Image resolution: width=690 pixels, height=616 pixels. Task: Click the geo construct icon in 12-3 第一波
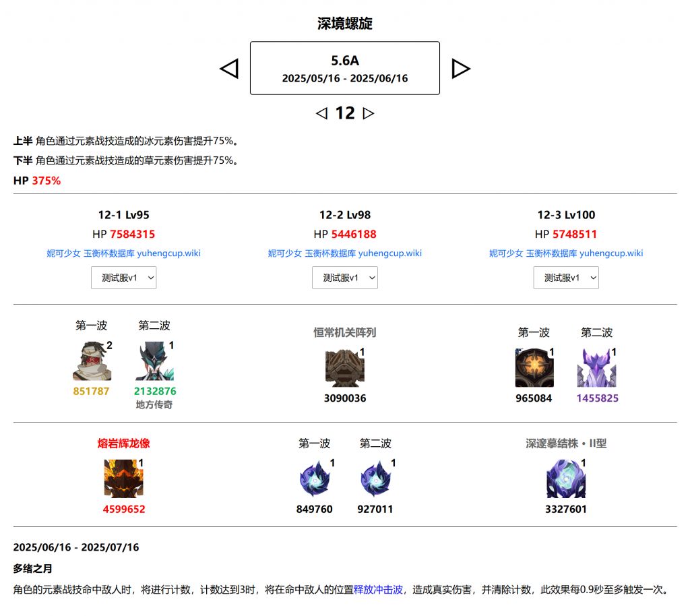click(x=534, y=367)
